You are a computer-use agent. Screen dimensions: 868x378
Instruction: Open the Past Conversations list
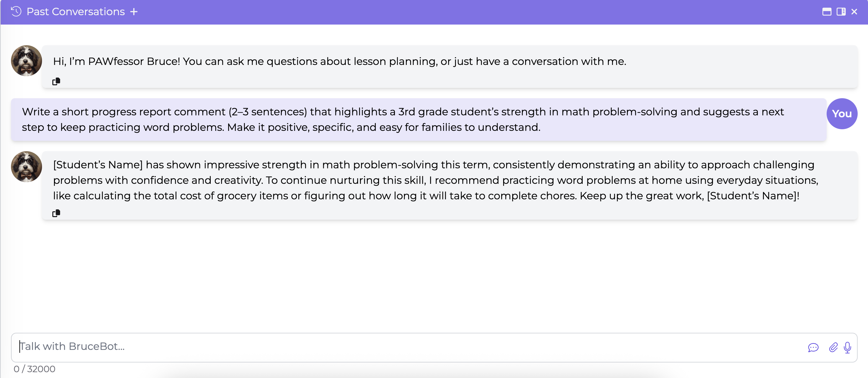76,12
